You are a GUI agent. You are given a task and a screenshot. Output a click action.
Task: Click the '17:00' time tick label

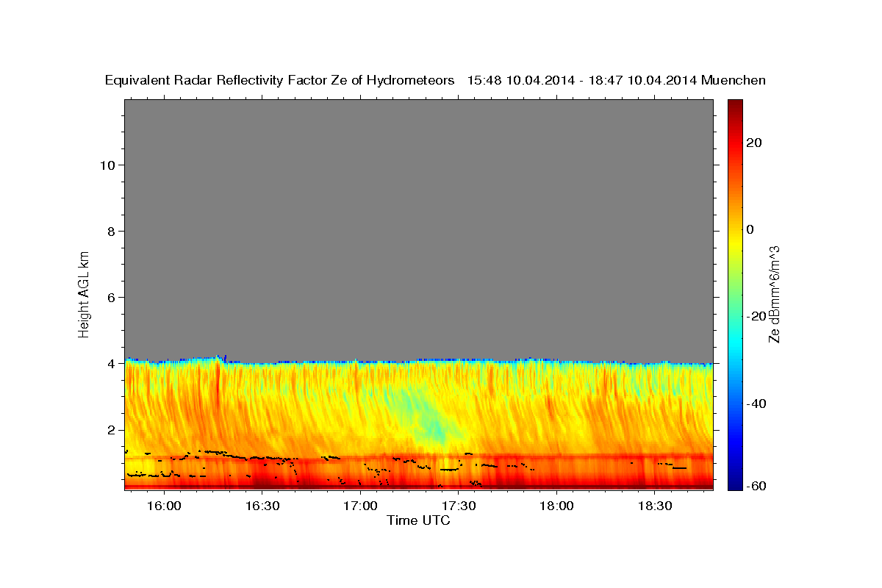point(360,506)
